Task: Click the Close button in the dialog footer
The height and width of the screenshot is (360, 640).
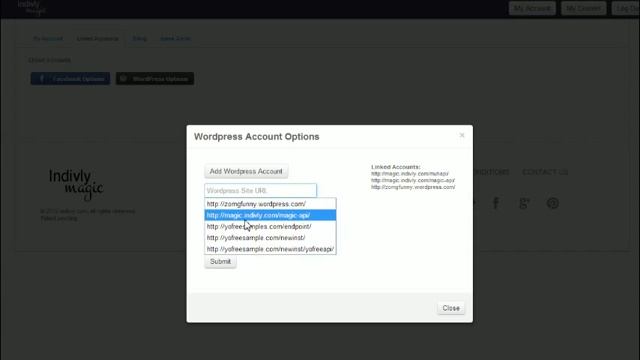Action: [451, 308]
